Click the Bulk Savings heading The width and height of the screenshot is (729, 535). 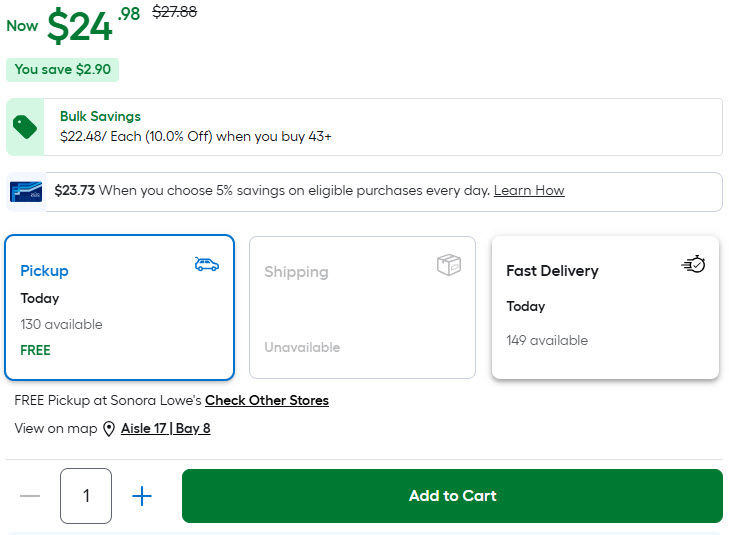point(100,116)
